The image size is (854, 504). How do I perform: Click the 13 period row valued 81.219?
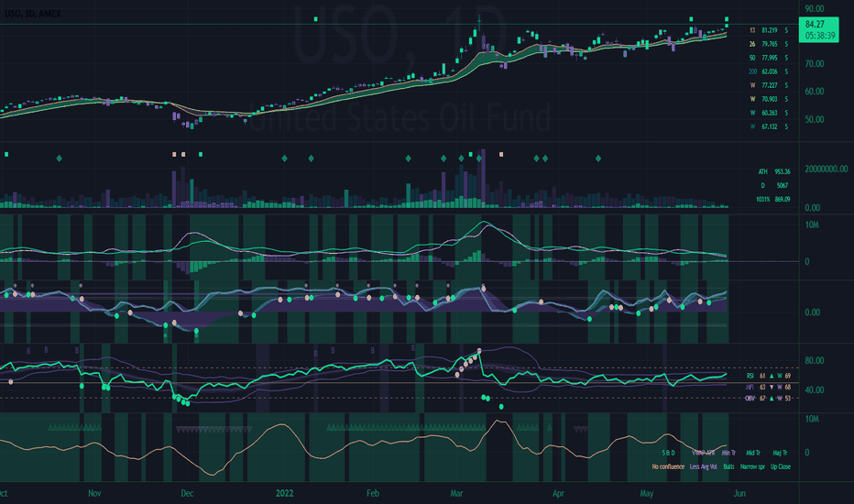click(769, 30)
